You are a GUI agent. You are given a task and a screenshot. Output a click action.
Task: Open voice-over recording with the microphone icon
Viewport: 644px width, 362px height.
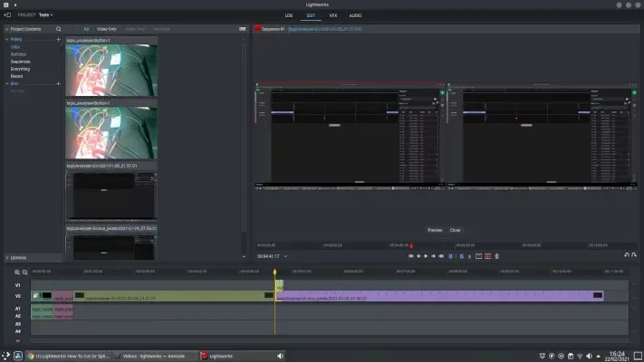click(x=496, y=256)
